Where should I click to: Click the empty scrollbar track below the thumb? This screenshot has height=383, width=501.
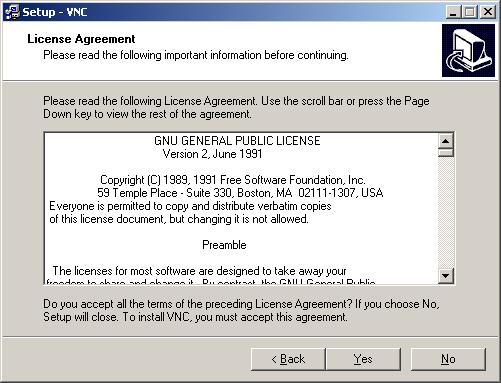coord(446,213)
